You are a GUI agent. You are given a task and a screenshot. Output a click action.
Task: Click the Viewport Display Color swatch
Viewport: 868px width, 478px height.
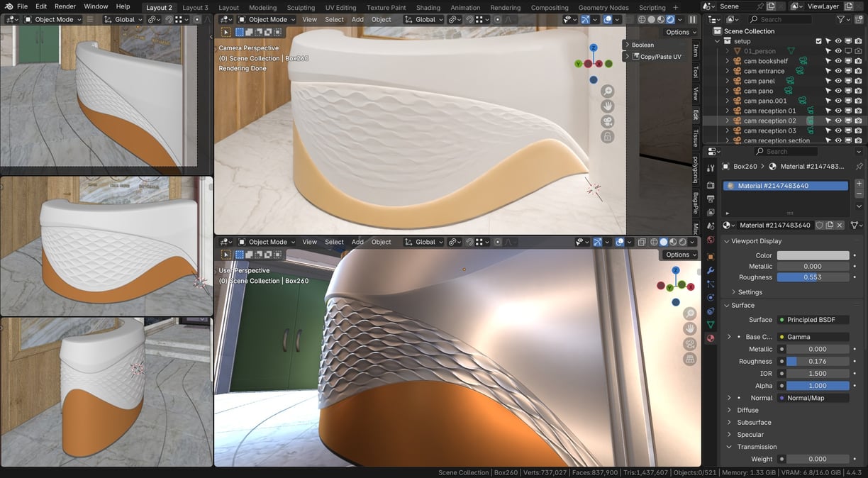tap(813, 255)
